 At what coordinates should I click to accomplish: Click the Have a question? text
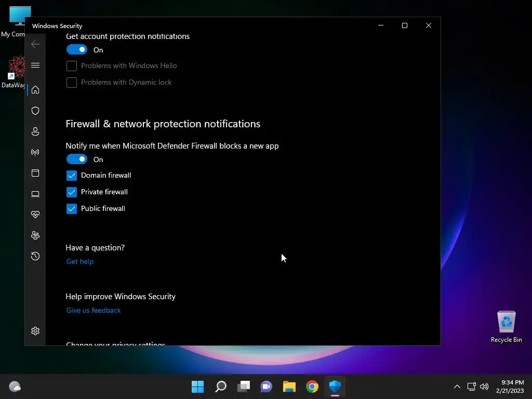pyautogui.click(x=95, y=248)
